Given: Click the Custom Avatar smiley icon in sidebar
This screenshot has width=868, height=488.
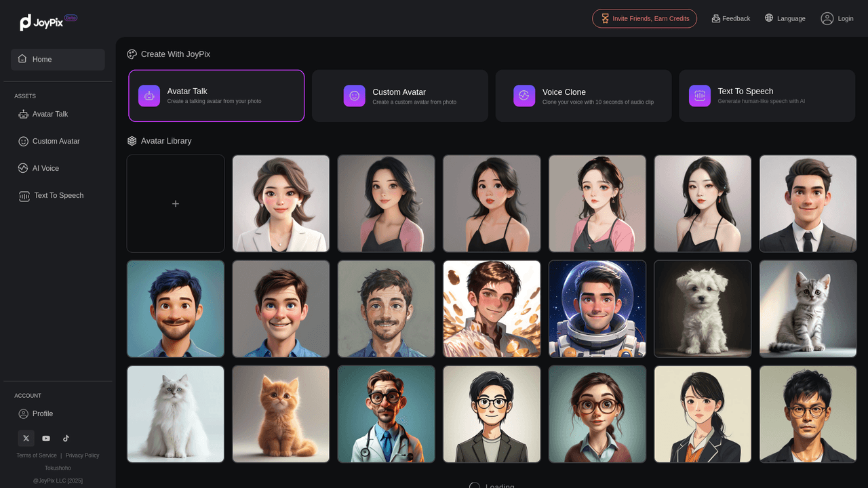Looking at the screenshot, I should pyautogui.click(x=24, y=142).
